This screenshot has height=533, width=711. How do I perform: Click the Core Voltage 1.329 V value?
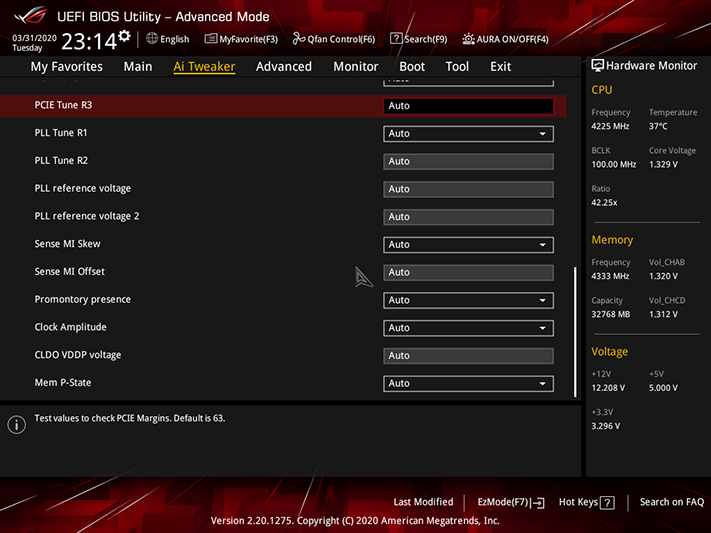click(x=663, y=165)
